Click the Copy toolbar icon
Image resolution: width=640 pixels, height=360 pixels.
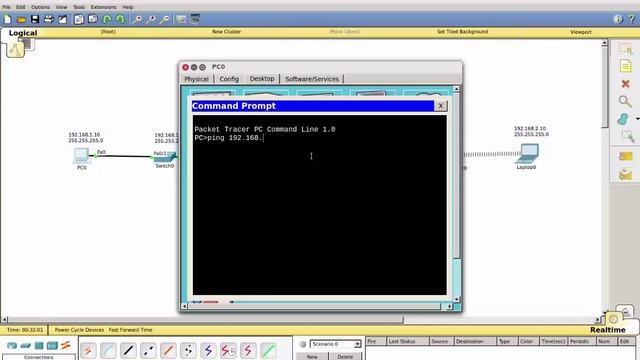point(79,19)
